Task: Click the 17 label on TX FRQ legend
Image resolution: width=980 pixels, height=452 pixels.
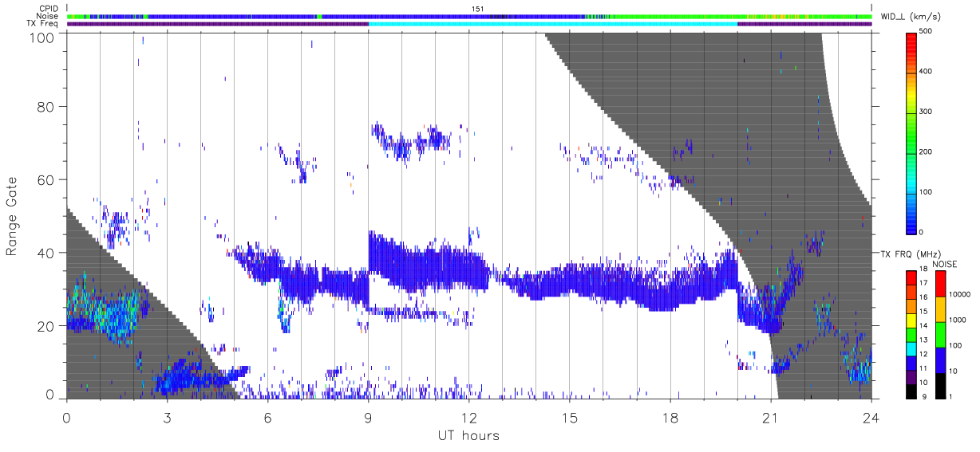Action: tap(923, 283)
